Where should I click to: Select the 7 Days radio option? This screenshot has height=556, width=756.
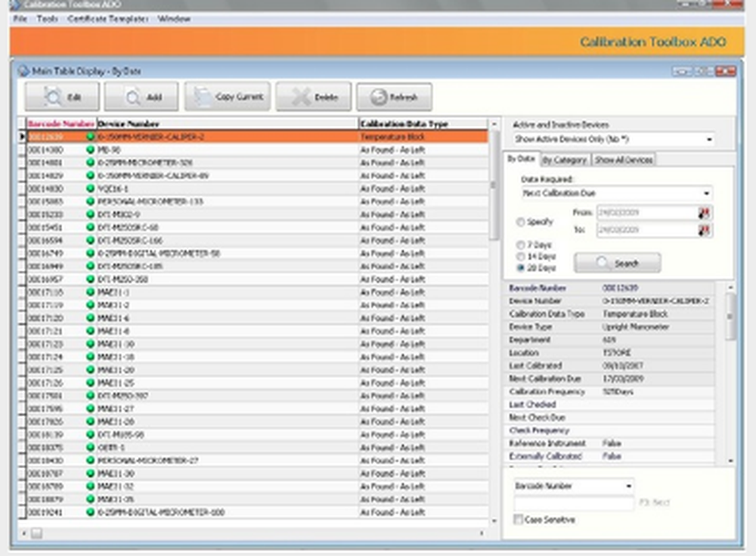pos(520,244)
